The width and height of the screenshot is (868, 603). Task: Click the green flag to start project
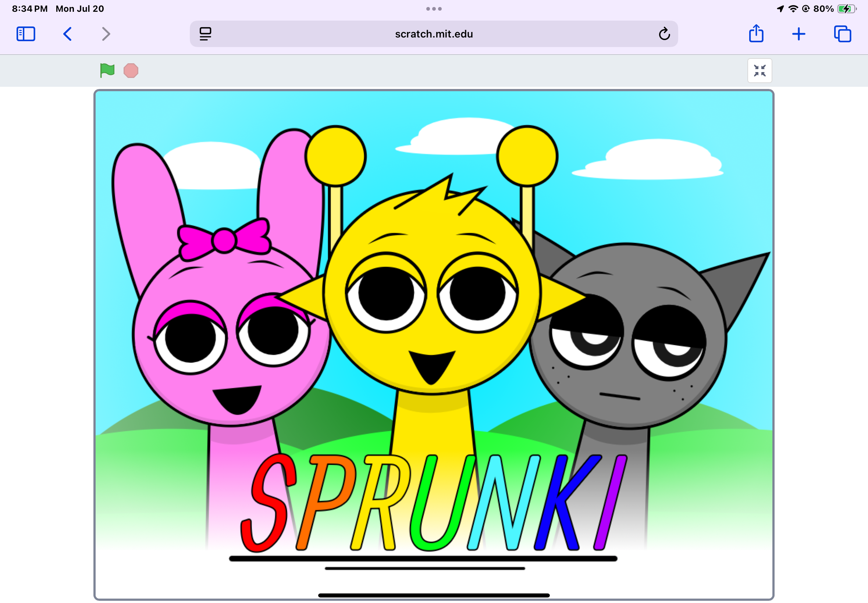[107, 70]
